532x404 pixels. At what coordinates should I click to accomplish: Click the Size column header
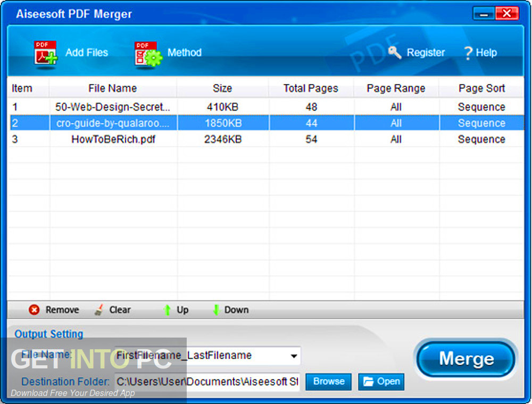click(222, 88)
